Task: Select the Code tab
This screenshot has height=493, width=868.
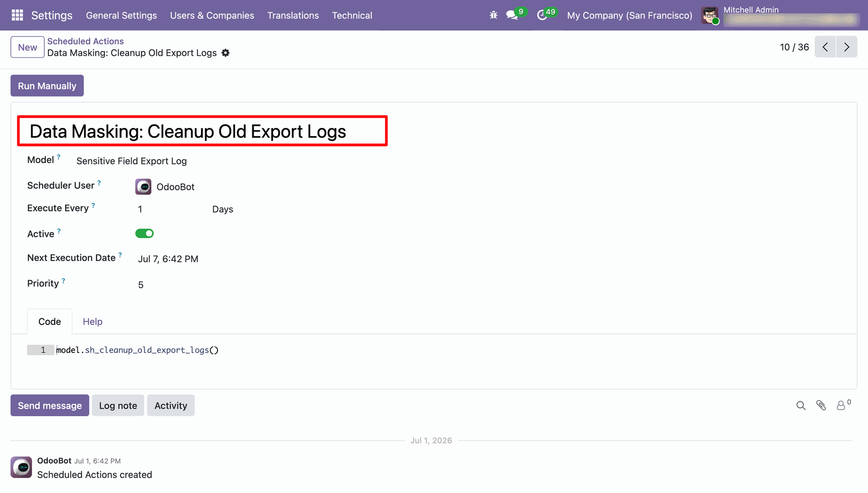Action: point(50,322)
